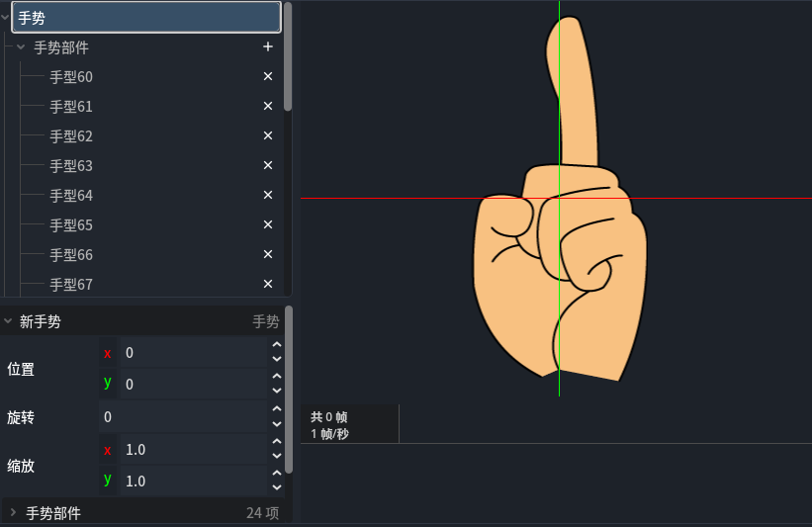Remove 手型60 with its X icon
812x527 pixels.
coord(267,76)
